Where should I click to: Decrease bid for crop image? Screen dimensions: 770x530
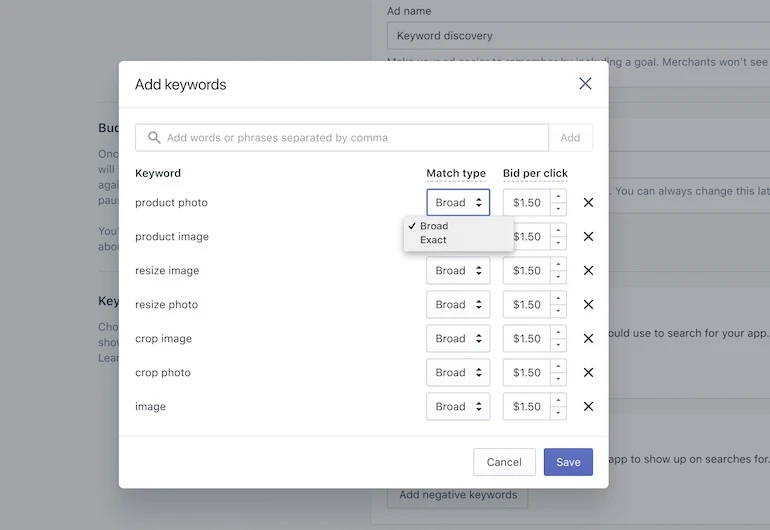tap(558, 345)
